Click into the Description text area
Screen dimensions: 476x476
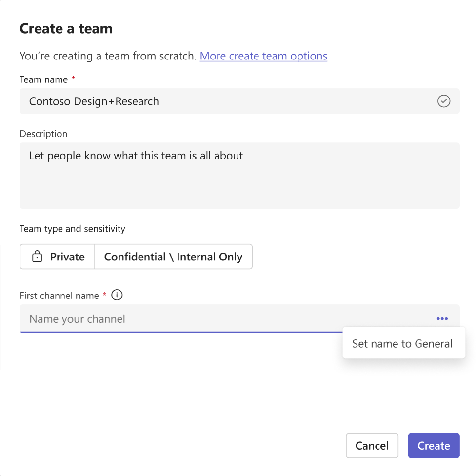tap(239, 176)
